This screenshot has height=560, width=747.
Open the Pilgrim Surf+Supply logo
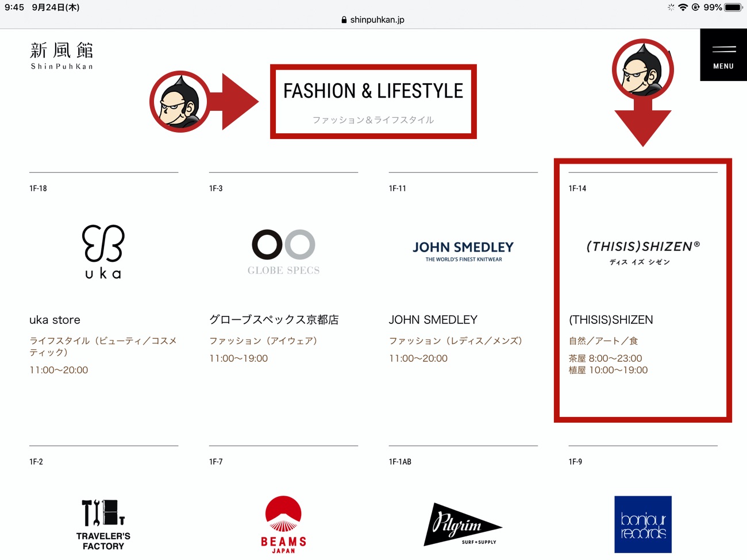(x=463, y=524)
